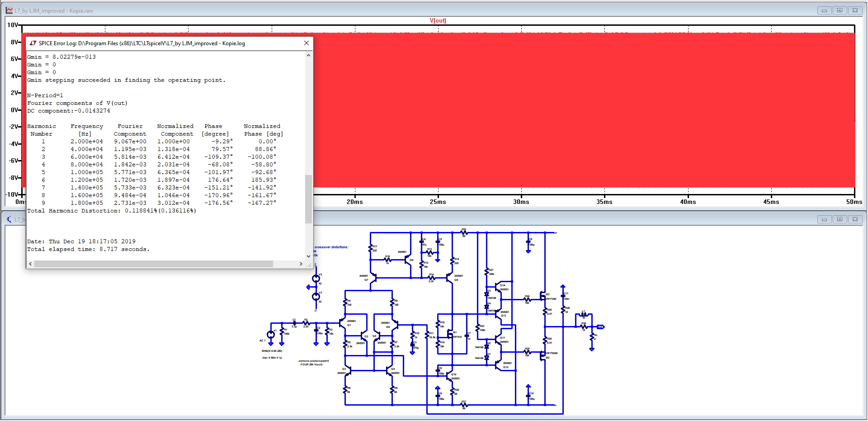Click the 'Total Harmonic Distortion: 0.118841%' line
The image size is (868, 421).
(112, 211)
